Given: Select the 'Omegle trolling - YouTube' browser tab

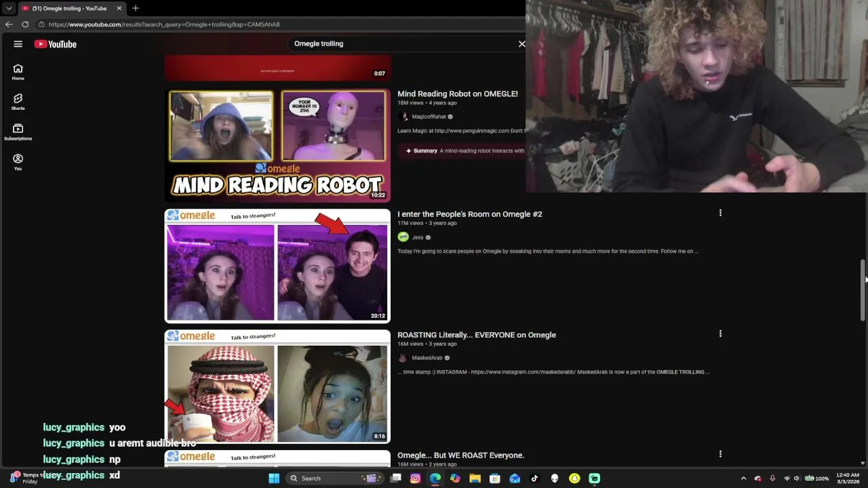Looking at the screenshot, I should (71, 8).
